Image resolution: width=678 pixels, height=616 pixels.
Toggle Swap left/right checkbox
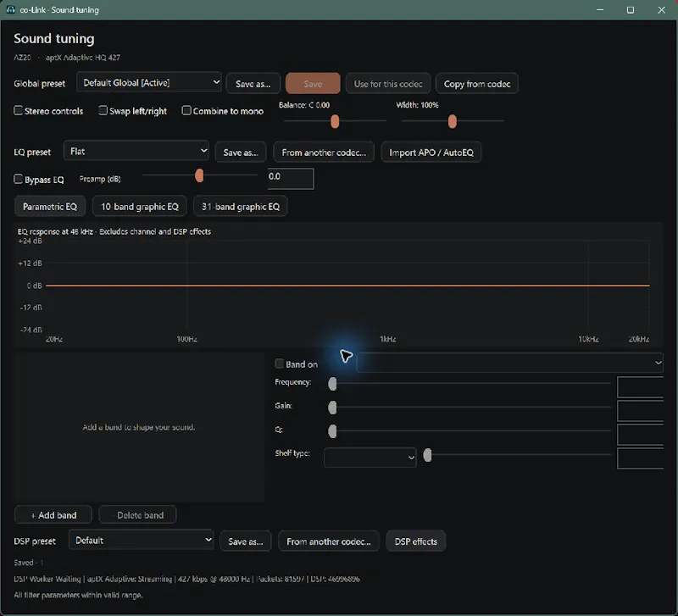(x=103, y=111)
